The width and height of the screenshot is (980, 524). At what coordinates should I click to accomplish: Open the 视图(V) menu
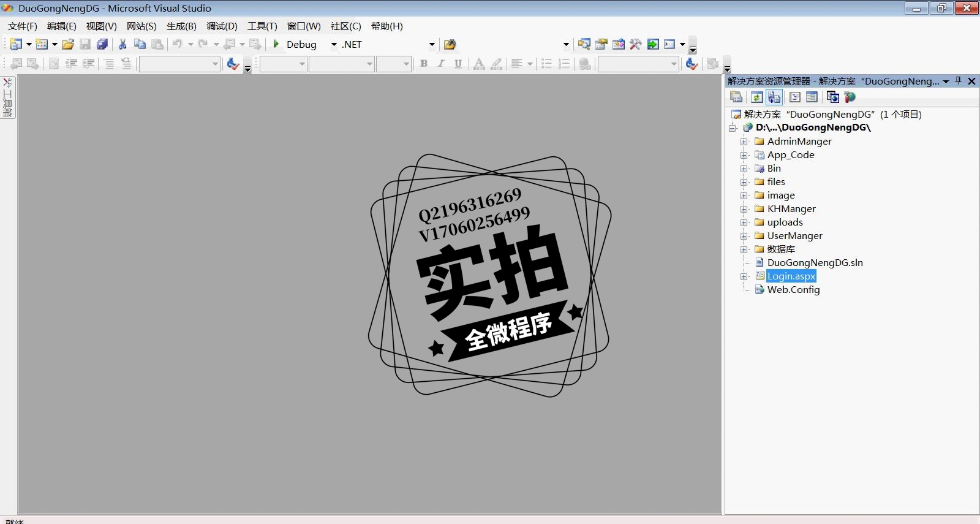102,26
